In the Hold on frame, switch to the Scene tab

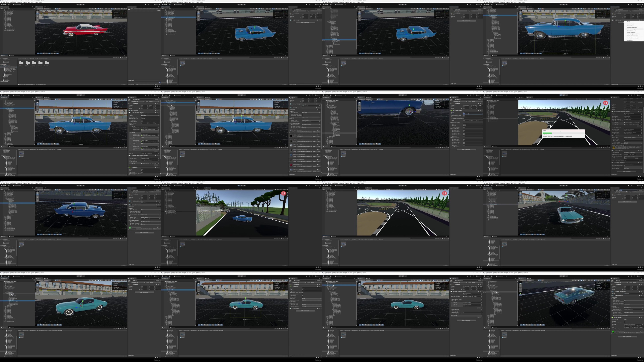[521, 97]
